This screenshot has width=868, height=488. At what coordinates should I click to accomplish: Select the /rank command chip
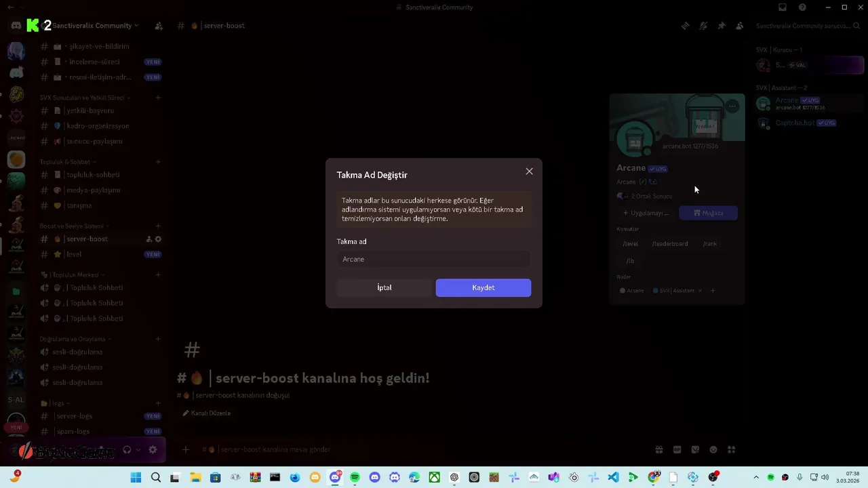pos(710,244)
